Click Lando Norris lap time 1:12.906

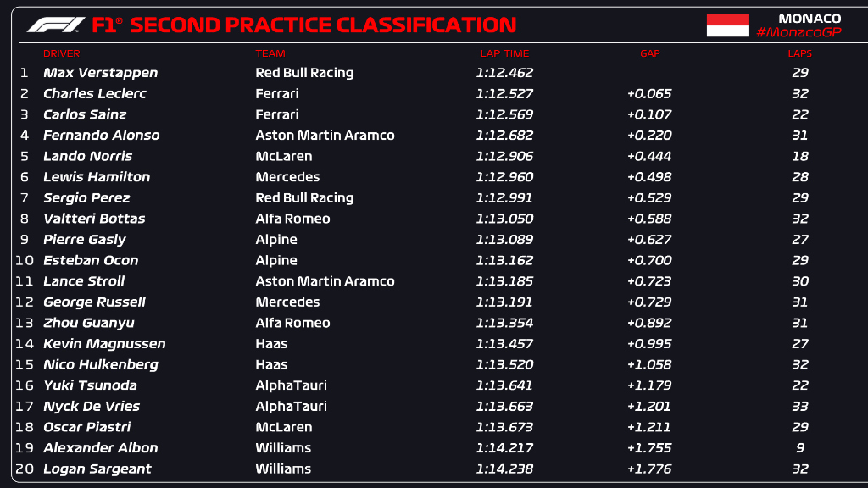tap(505, 156)
